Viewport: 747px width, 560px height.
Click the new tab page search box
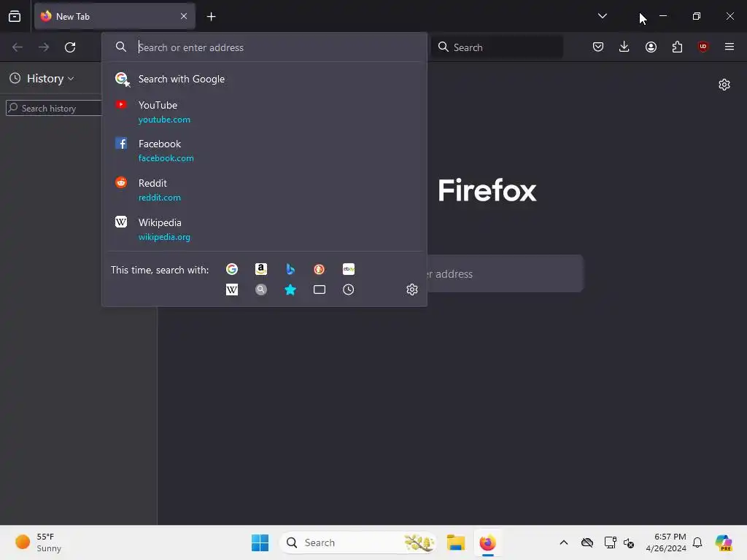point(505,274)
